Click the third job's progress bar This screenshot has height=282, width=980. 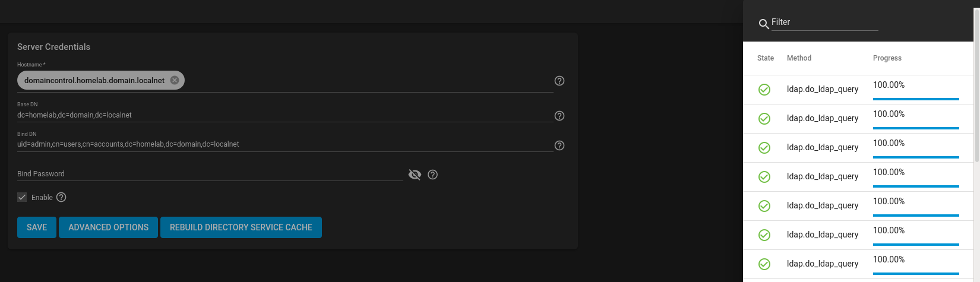[x=916, y=157]
